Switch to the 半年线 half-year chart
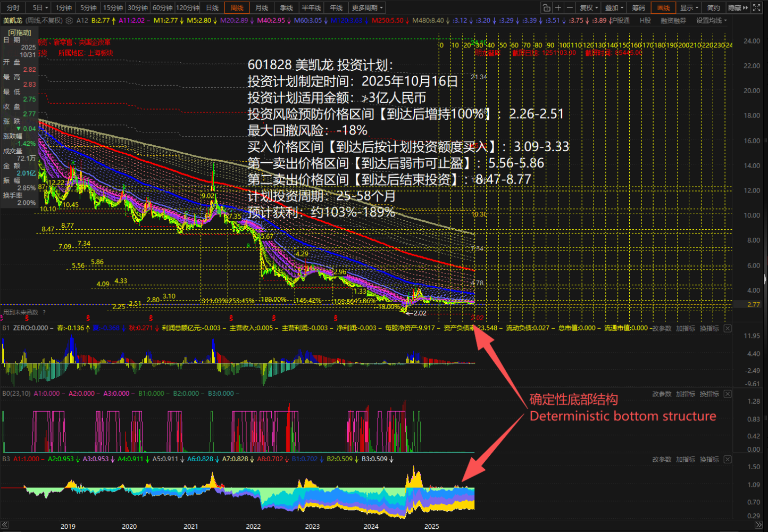768x532 pixels. 312,7
